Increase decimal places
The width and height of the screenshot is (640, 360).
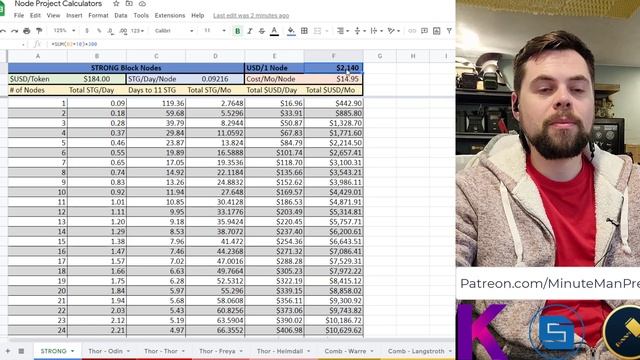coord(123,31)
